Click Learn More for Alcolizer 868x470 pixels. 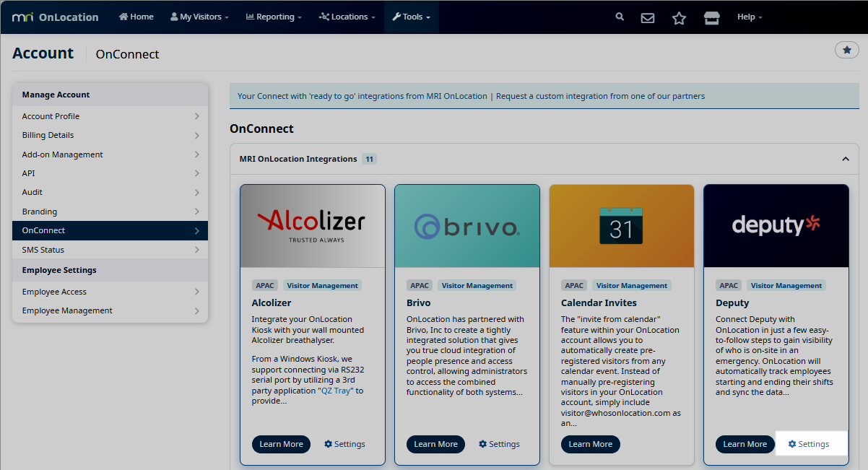[x=281, y=444]
